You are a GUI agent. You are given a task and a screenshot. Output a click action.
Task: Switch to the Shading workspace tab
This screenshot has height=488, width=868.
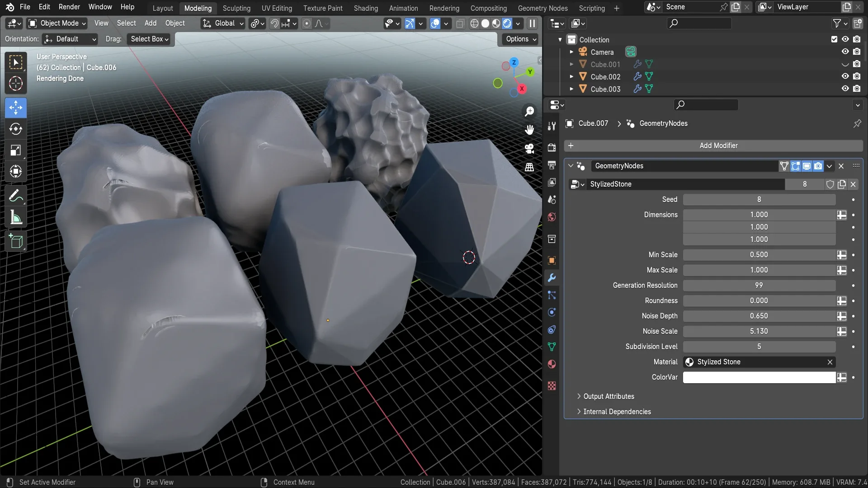(x=365, y=8)
